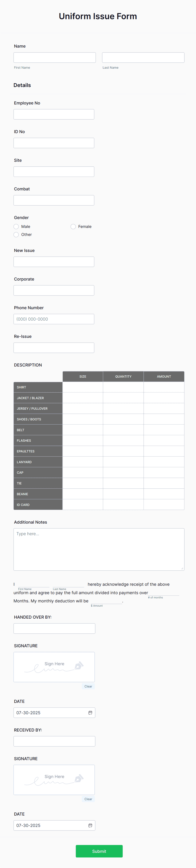Click the Last Name input field
The width and height of the screenshot is (196, 868).
click(x=143, y=57)
